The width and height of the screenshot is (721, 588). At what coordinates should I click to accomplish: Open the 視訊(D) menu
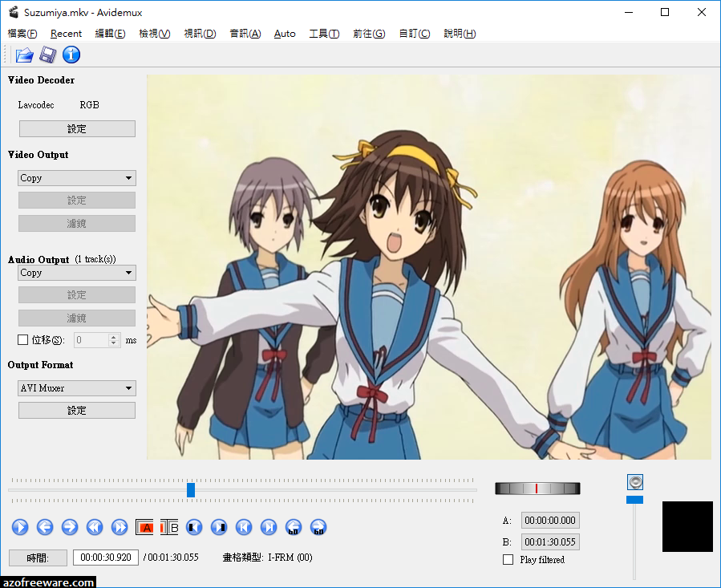(200, 34)
